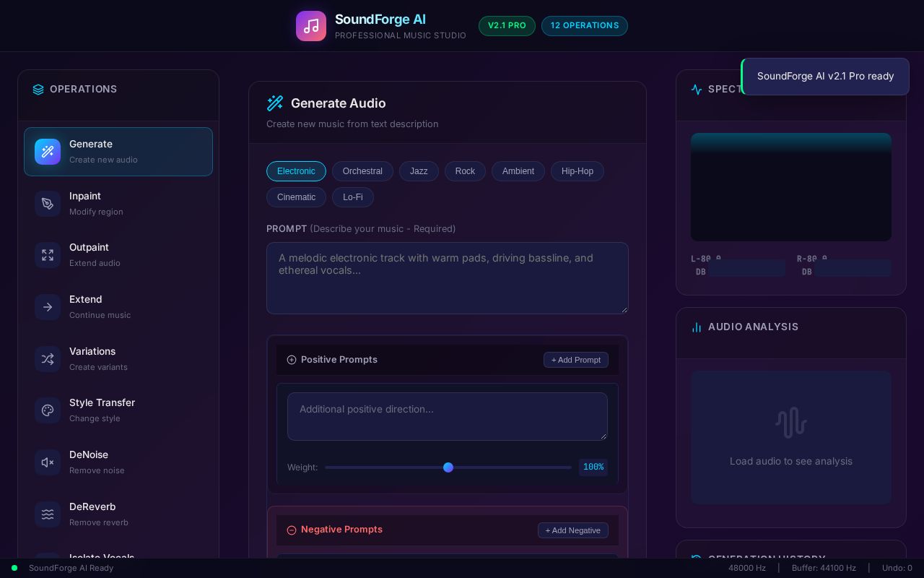
Task: Click the Generate Audio wand header icon
Action: click(x=275, y=103)
